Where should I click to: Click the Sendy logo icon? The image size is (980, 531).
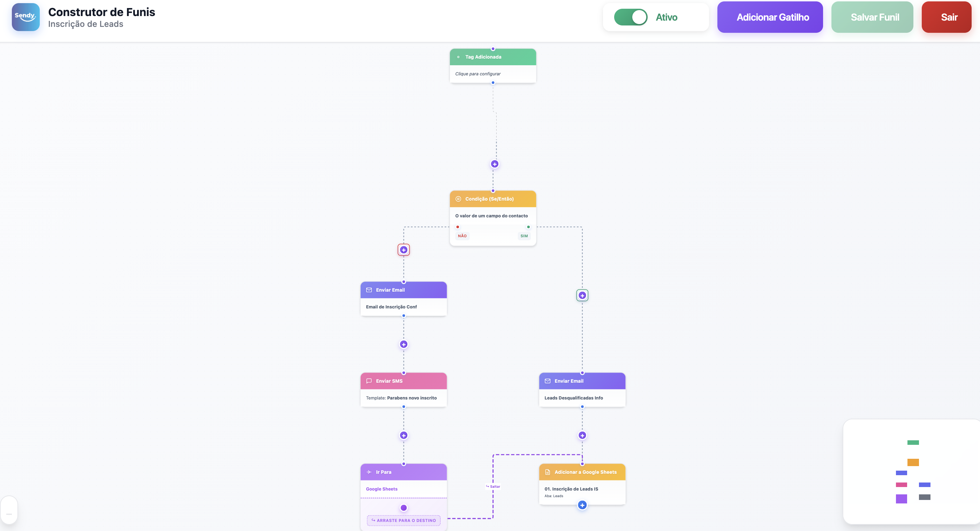tap(25, 17)
